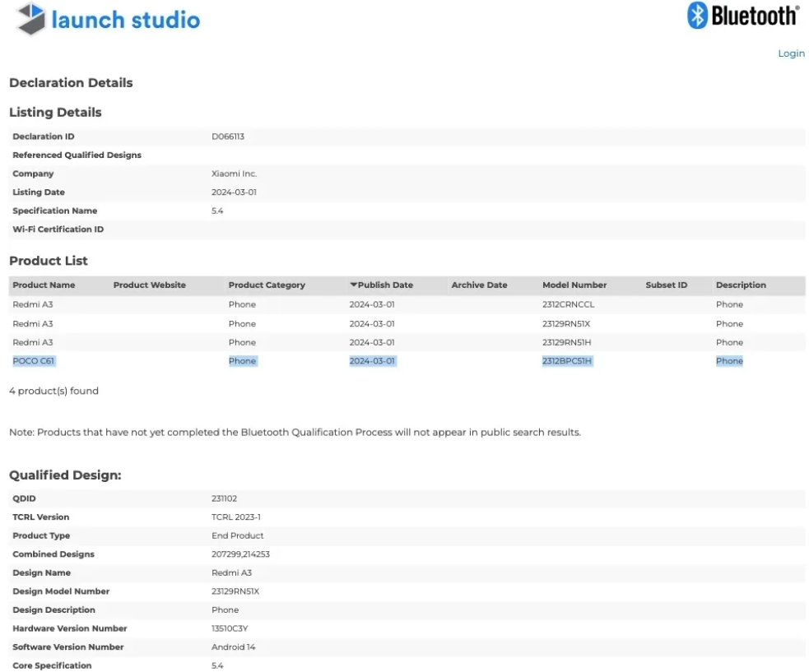The height and width of the screenshot is (672, 809).
Task: Select model number 2312BPC51H cell
Action: point(567,361)
